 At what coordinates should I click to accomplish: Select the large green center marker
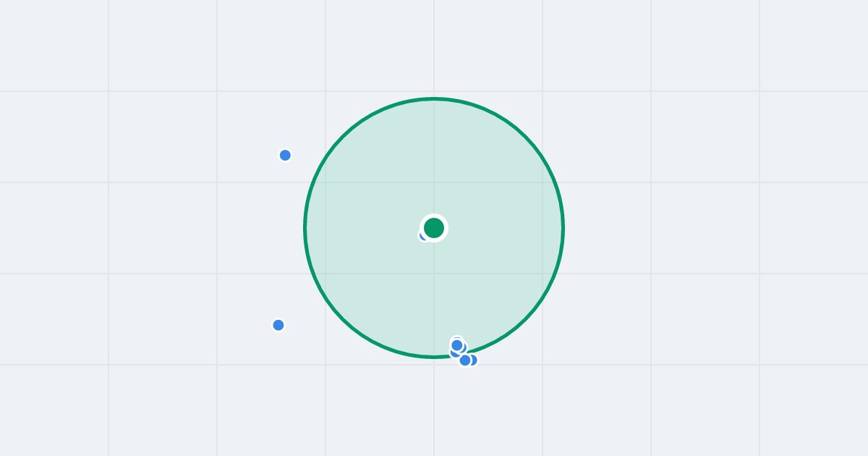click(x=434, y=228)
